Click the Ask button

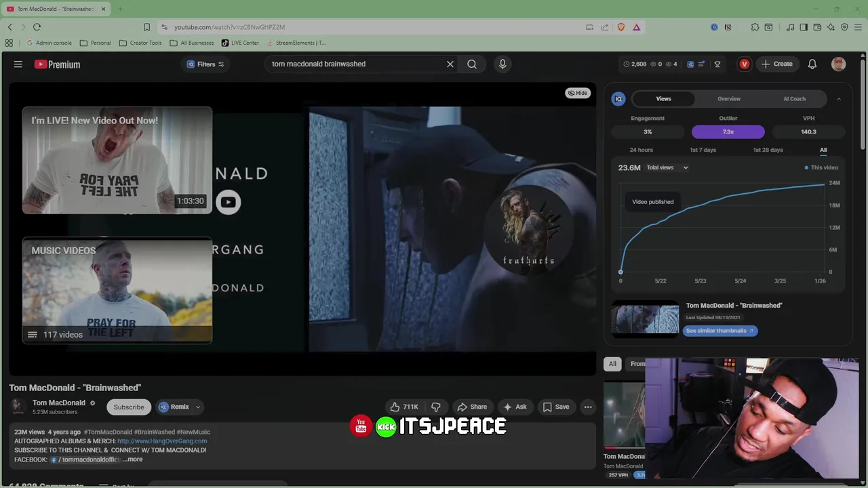[515, 407]
